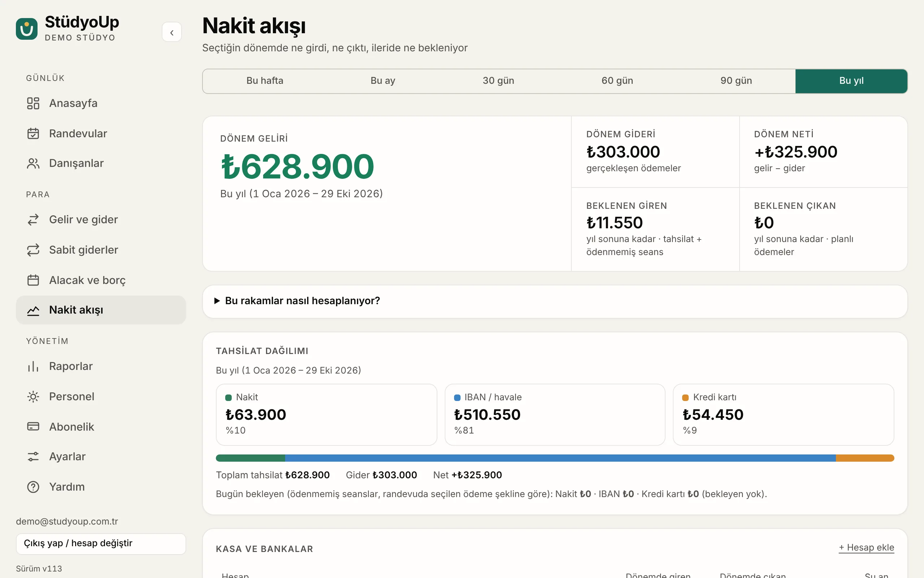Image resolution: width=924 pixels, height=578 pixels.
Task: Click the + Hesap ekle link
Action: coord(866,547)
